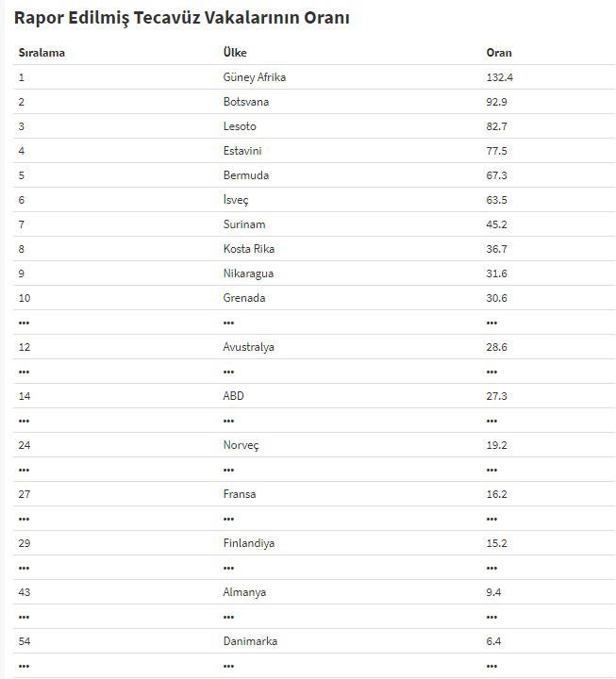Click the Sıralama column header
The image size is (616, 679).
click(x=42, y=53)
